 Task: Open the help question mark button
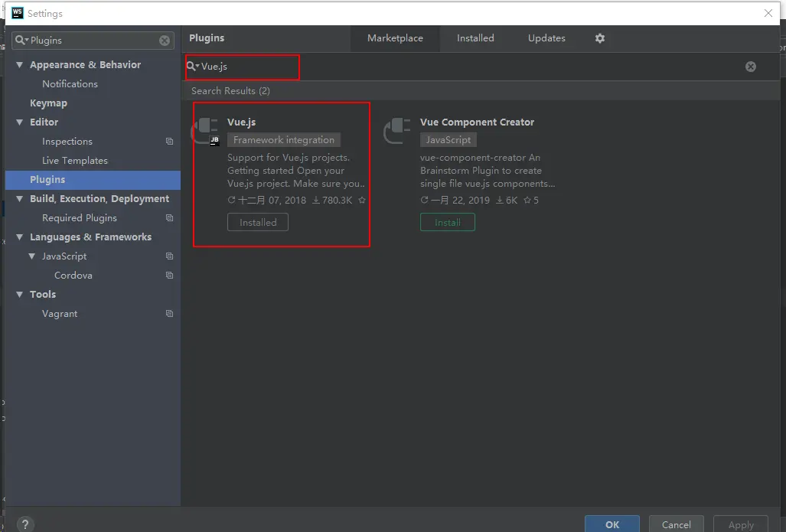25,524
